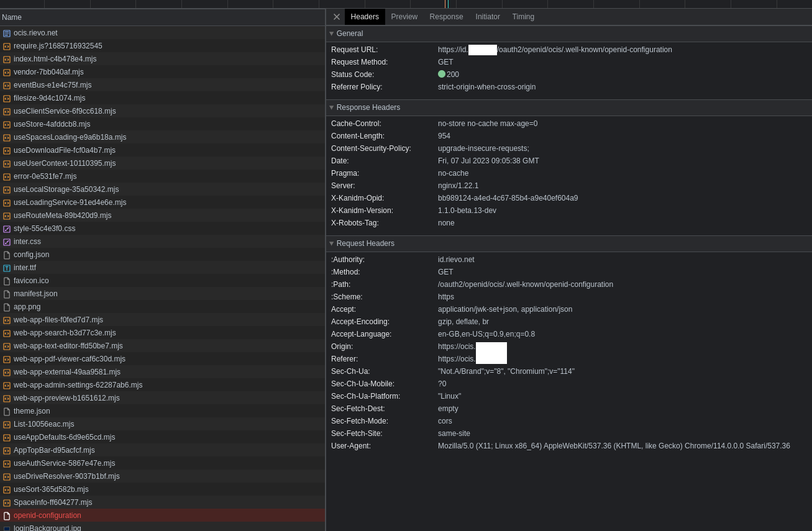Click the document icon next to manifest.json
Viewport: 812px width, 531px height.
click(7, 294)
